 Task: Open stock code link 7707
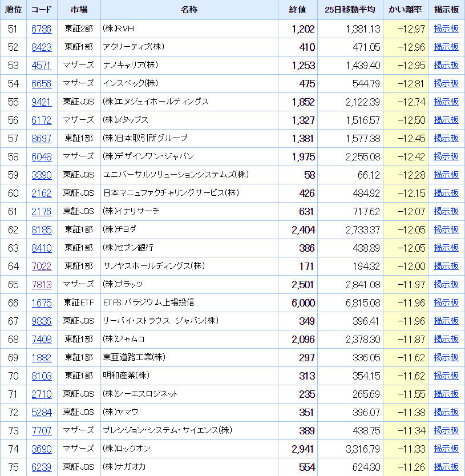[42, 431]
